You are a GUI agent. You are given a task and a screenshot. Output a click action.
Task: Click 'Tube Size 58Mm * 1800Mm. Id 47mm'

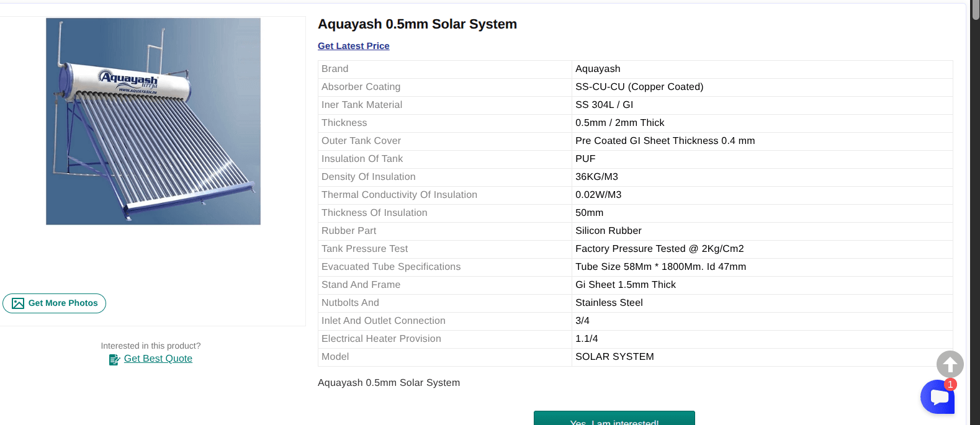tap(660, 267)
